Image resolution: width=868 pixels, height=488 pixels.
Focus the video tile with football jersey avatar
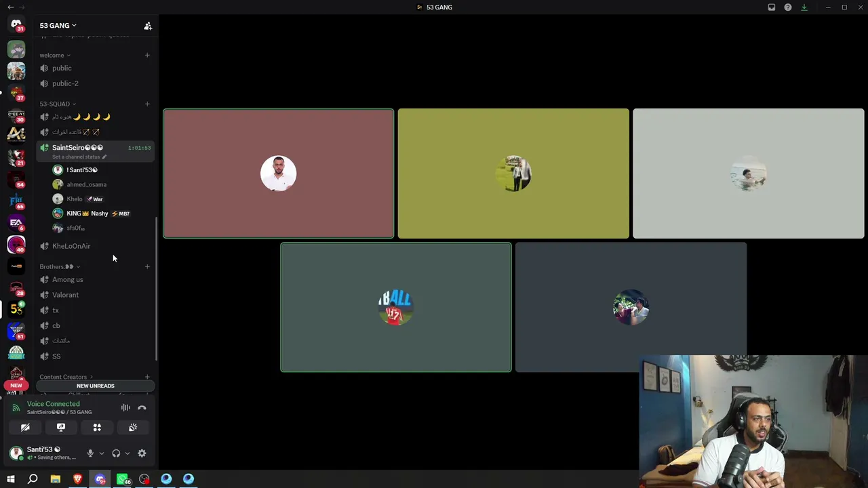(x=396, y=307)
